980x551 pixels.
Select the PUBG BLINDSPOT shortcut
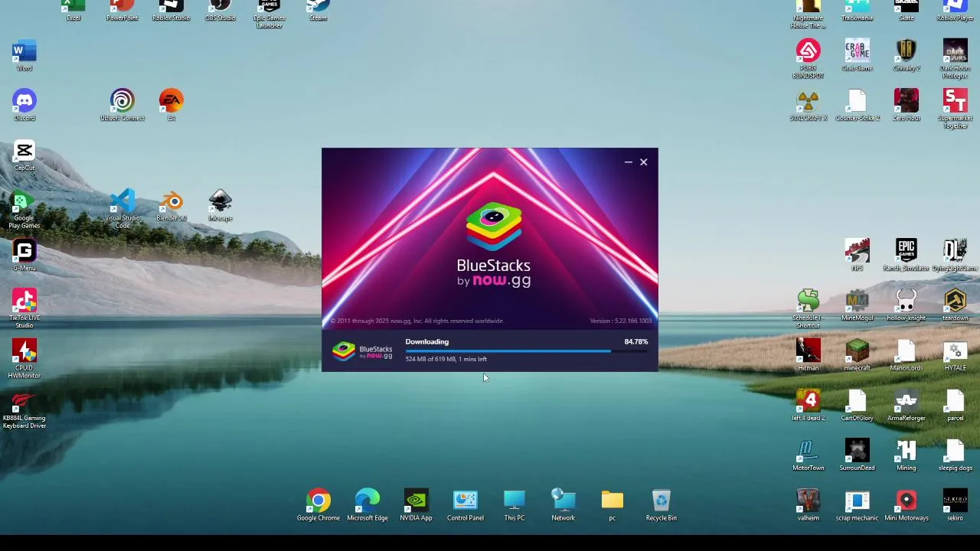point(808,60)
